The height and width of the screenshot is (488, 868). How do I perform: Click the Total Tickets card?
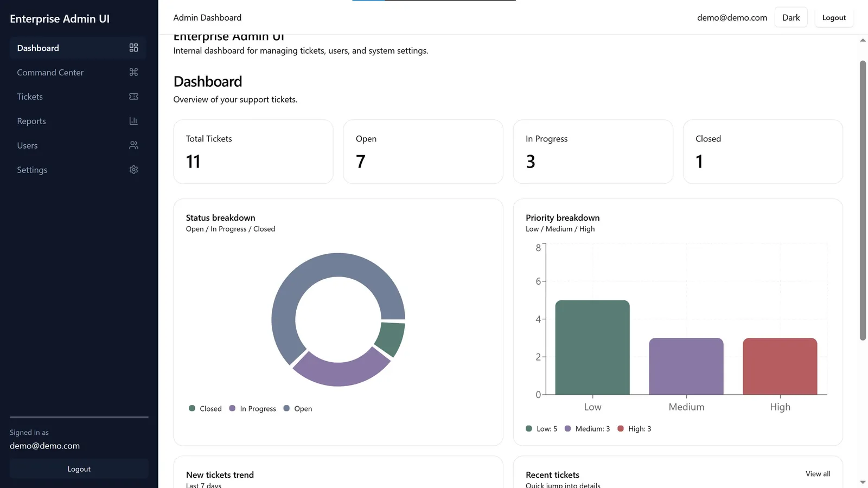coord(253,152)
